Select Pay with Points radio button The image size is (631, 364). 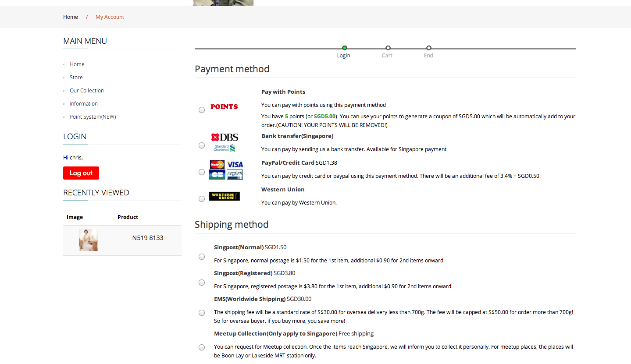coord(202,110)
